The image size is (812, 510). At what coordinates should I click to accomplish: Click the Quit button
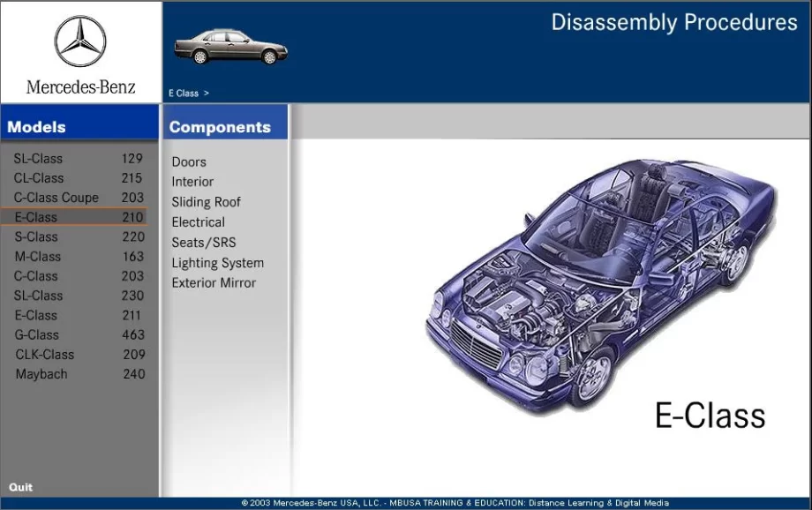pyautogui.click(x=20, y=487)
